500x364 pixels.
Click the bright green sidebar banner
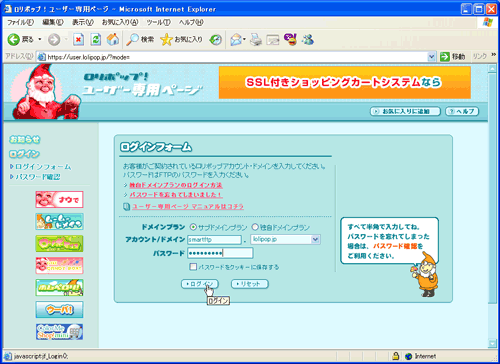(x=59, y=244)
